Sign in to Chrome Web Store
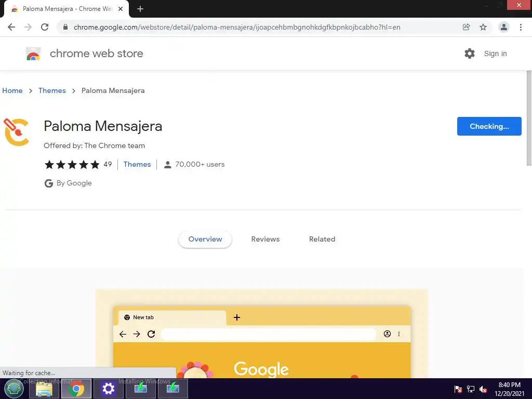This screenshot has height=399, width=532. tap(495, 54)
